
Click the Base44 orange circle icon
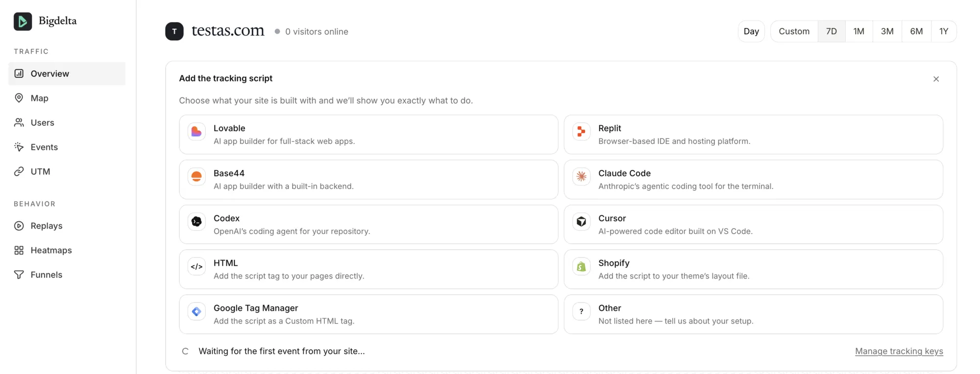click(196, 177)
